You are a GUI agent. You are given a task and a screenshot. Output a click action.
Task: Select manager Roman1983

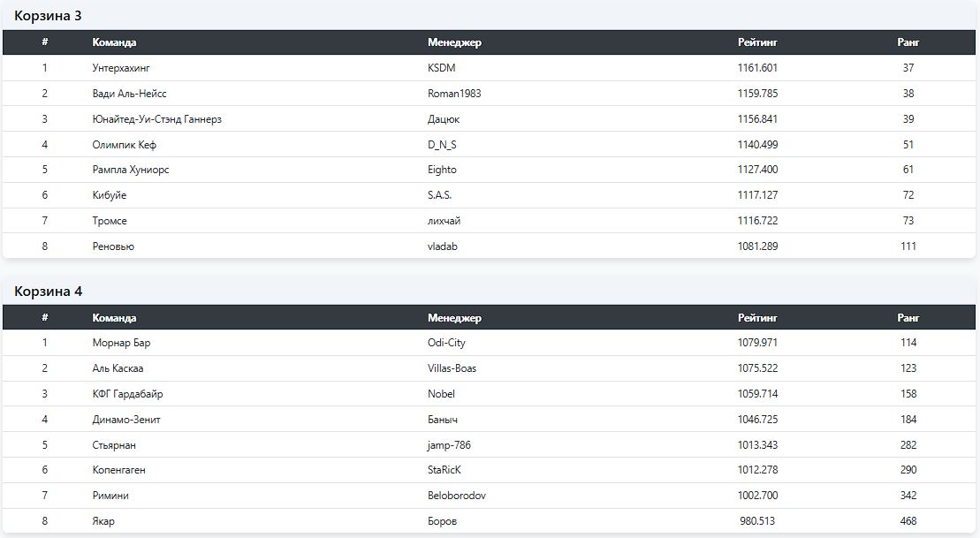tap(454, 94)
